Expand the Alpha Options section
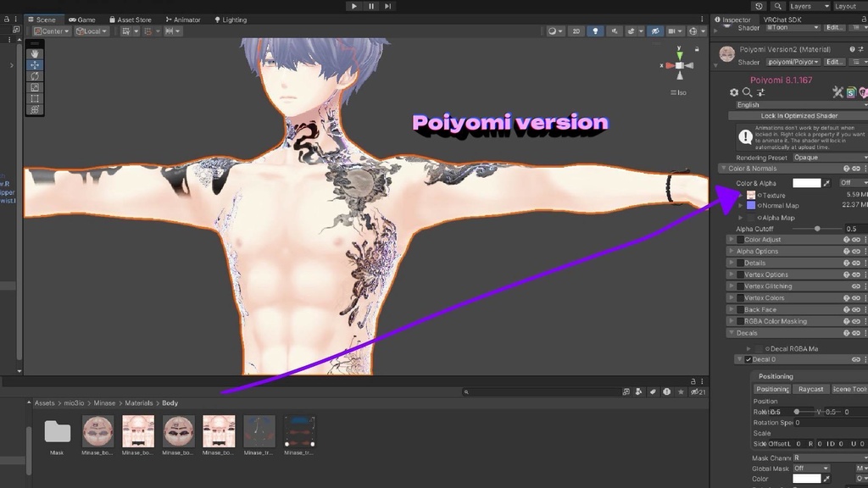The width and height of the screenshot is (868, 488). click(732, 251)
